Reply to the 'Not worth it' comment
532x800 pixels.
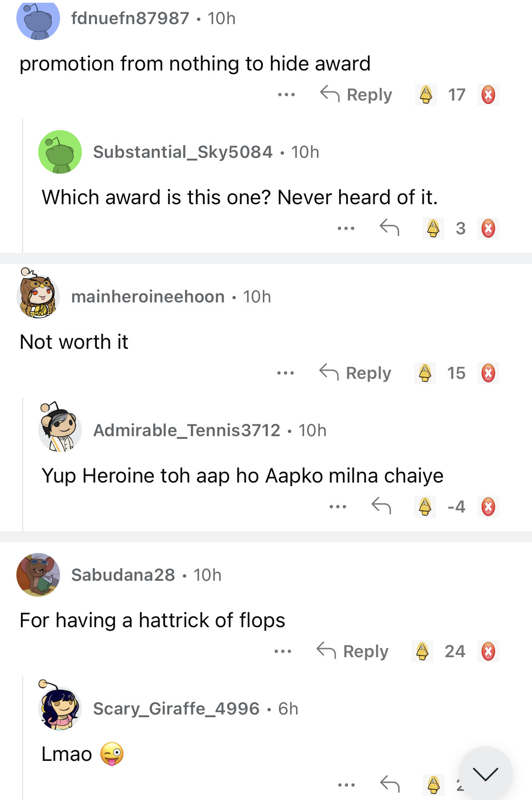[x=356, y=373]
